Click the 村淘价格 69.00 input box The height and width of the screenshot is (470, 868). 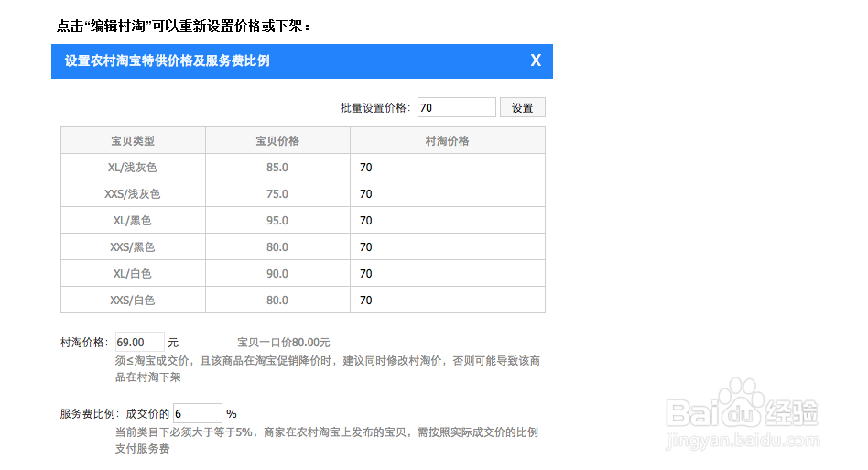[139, 342]
